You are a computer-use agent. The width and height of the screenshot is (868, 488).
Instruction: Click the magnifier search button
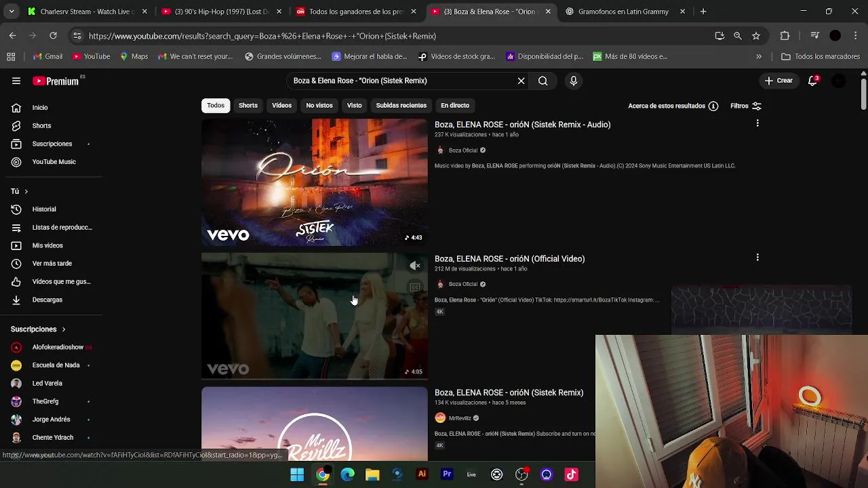(542, 81)
